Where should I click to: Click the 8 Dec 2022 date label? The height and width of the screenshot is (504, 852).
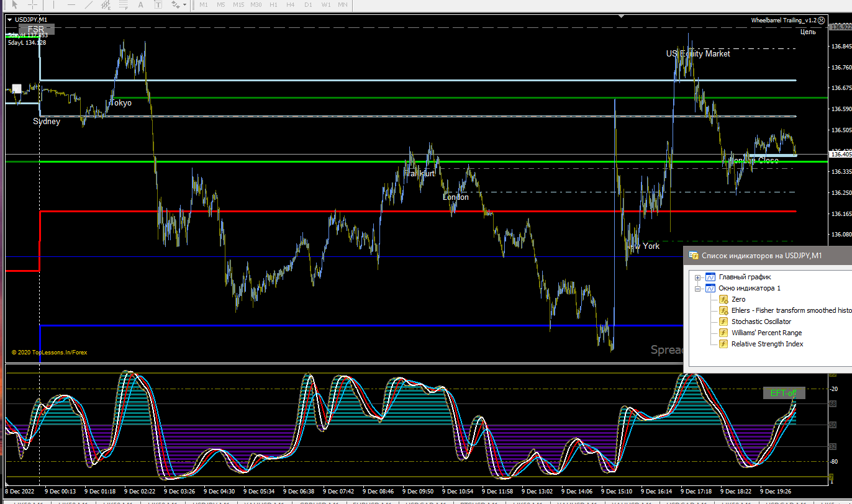(x=19, y=490)
